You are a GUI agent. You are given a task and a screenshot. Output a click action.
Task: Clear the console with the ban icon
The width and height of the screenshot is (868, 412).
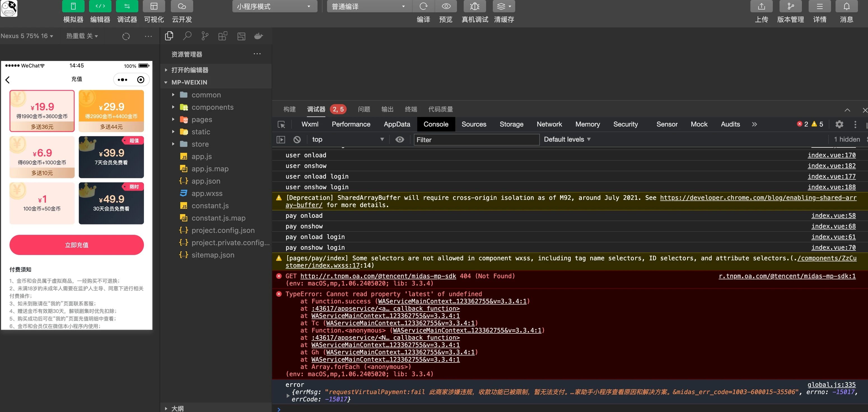point(297,139)
